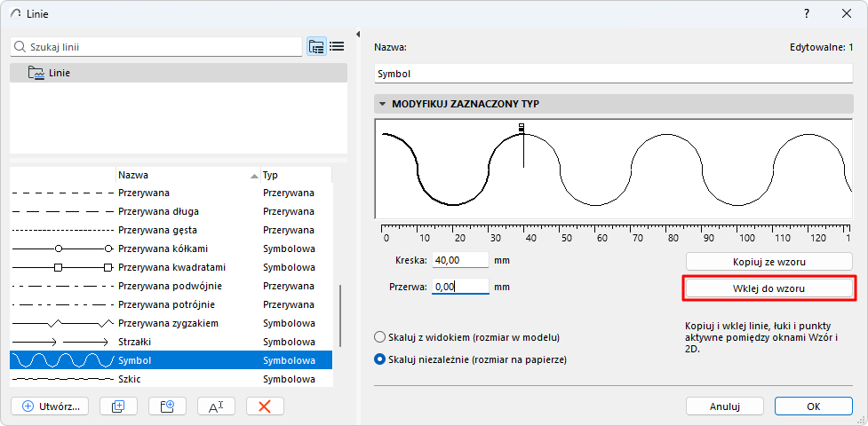Click the Utwórz... button
868x426 pixels.
pyautogui.click(x=49, y=406)
